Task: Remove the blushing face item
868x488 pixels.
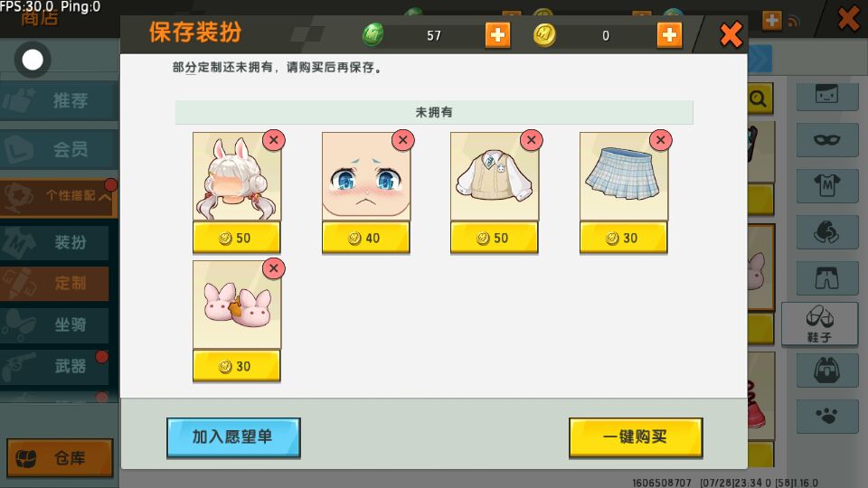Action: tap(403, 140)
